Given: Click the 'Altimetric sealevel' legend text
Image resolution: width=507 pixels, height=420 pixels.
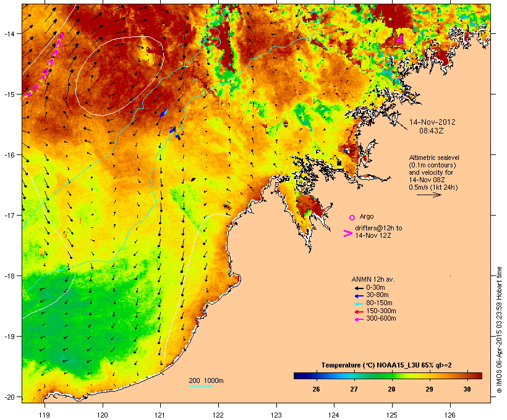Looking at the screenshot, I should click(x=434, y=157).
